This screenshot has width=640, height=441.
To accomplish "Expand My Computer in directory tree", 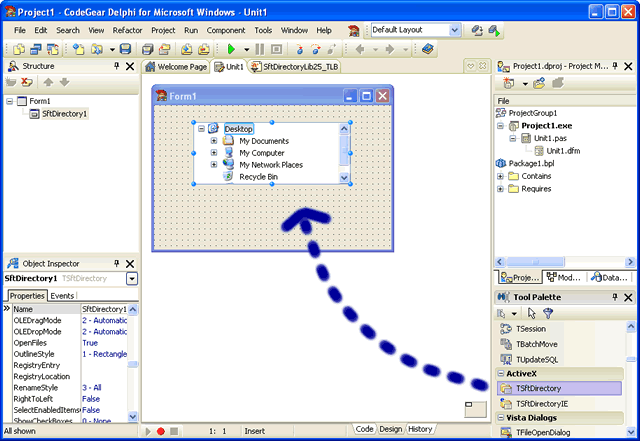I will click(x=214, y=153).
